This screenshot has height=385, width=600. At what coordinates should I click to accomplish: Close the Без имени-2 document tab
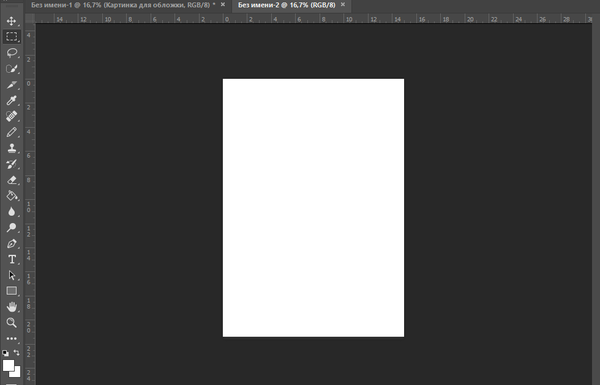(x=343, y=5)
